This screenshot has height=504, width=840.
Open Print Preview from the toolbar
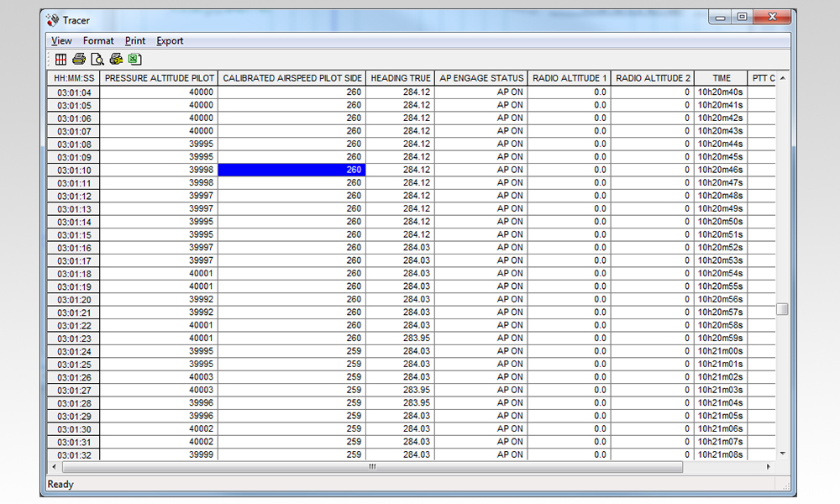coord(97,59)
